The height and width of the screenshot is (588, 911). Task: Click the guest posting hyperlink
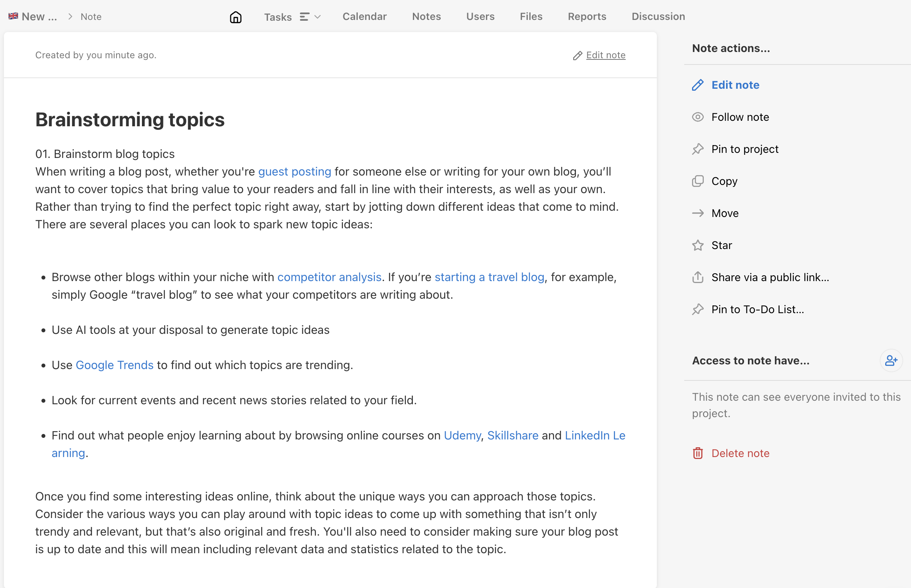coord(295,171)
